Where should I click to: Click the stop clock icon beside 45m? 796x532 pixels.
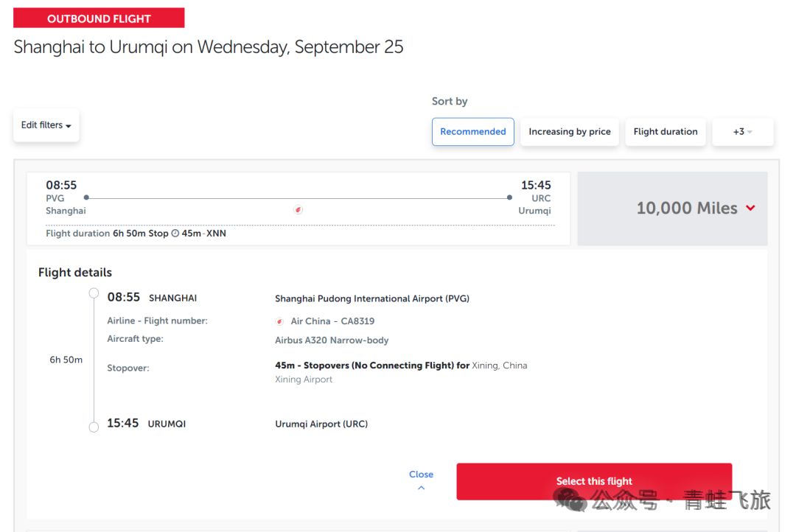coord(175,233)
